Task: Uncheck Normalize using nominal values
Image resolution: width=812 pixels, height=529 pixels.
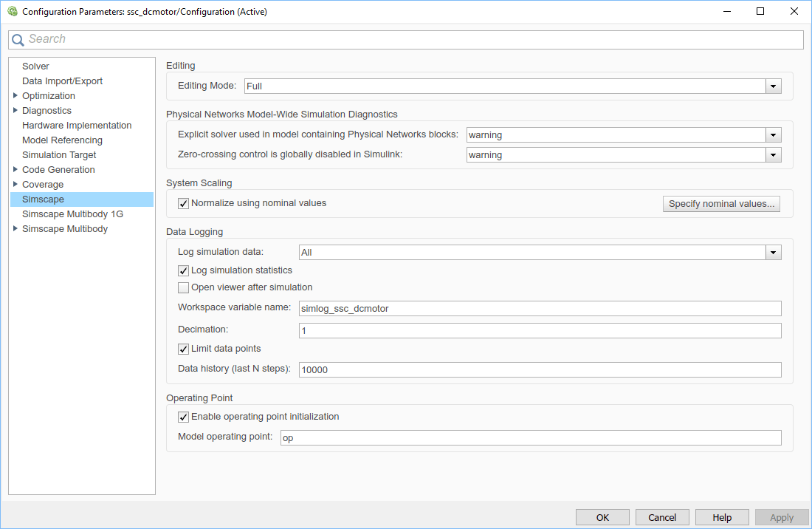Action: click(184, 203)
